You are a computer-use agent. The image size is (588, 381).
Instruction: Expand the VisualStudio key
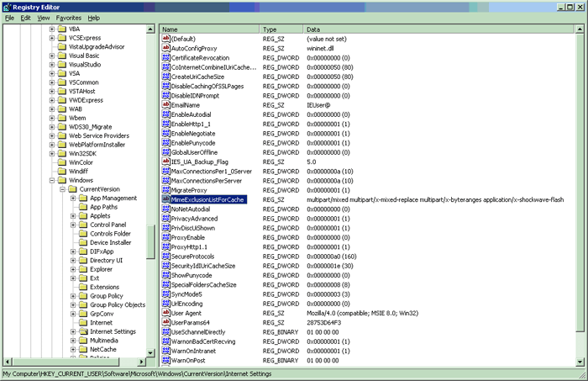point(52,65)
